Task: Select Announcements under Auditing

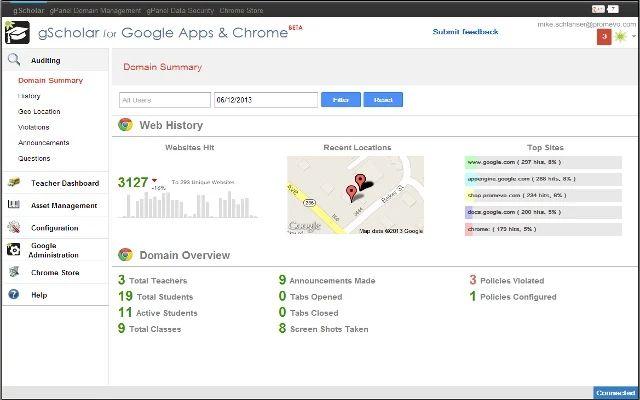Action: point(44,143)
